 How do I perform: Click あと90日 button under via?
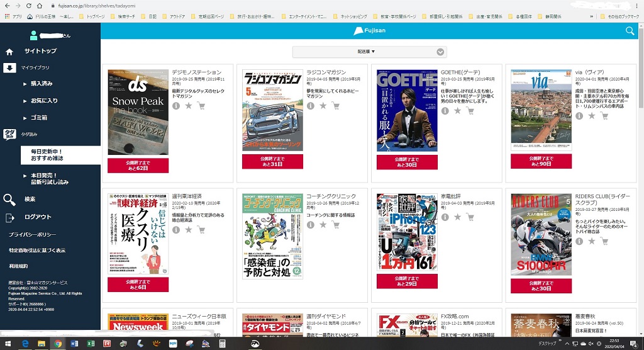(541, 161)
